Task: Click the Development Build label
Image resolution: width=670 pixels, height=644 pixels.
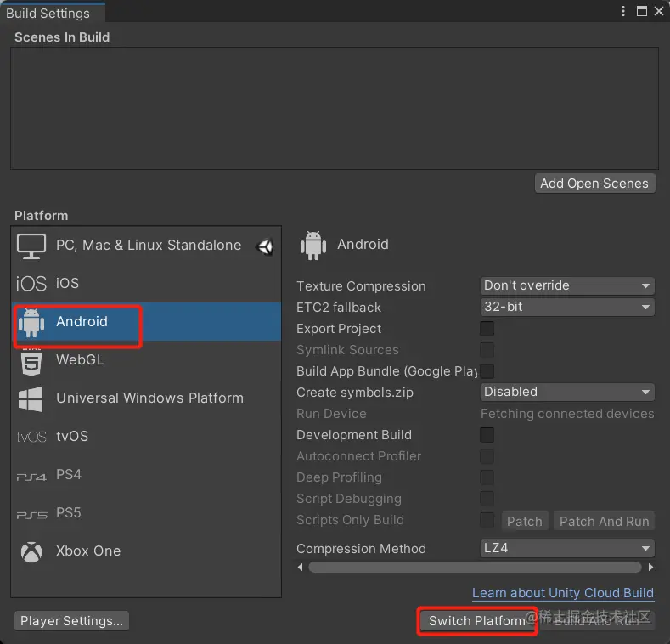Action: point(354,435)
